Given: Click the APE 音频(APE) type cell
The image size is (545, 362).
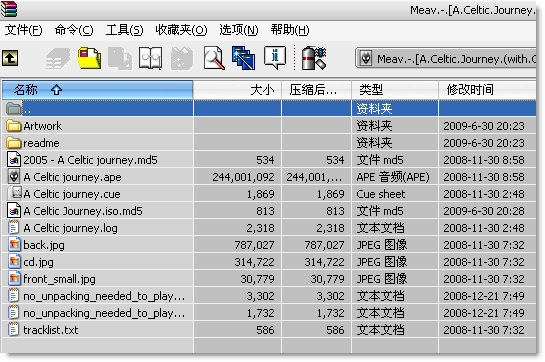Looking at the screenshot, I should click(393, 177).
